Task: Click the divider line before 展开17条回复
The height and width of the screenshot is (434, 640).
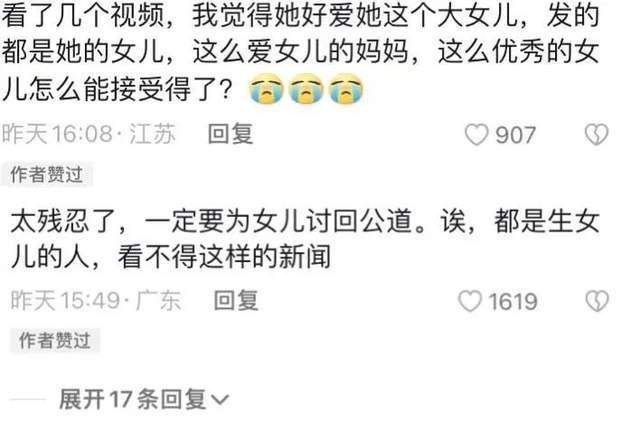Action: (x=28, y=399)
